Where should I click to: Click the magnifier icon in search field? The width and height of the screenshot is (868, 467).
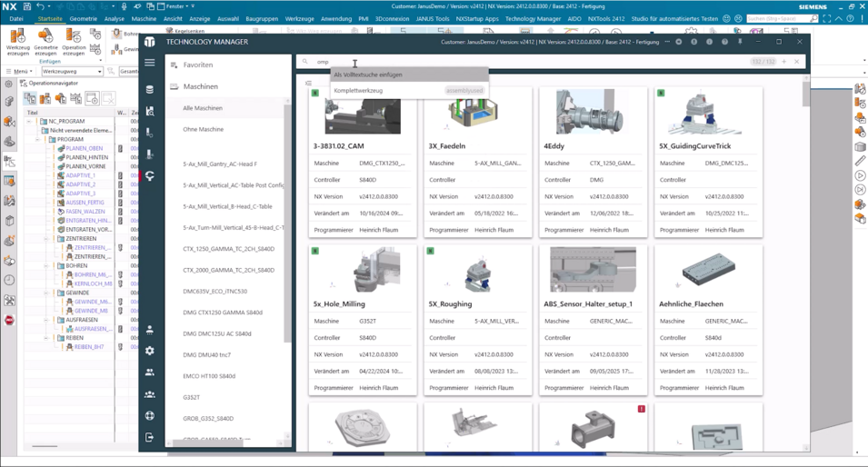[305, 62]
